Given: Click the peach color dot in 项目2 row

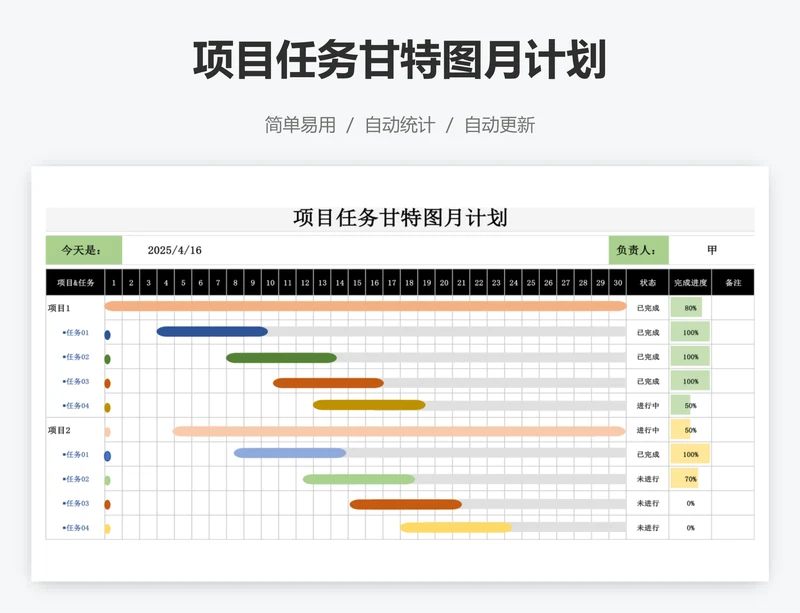Looking at the screenshot, I should click(108, 432).
